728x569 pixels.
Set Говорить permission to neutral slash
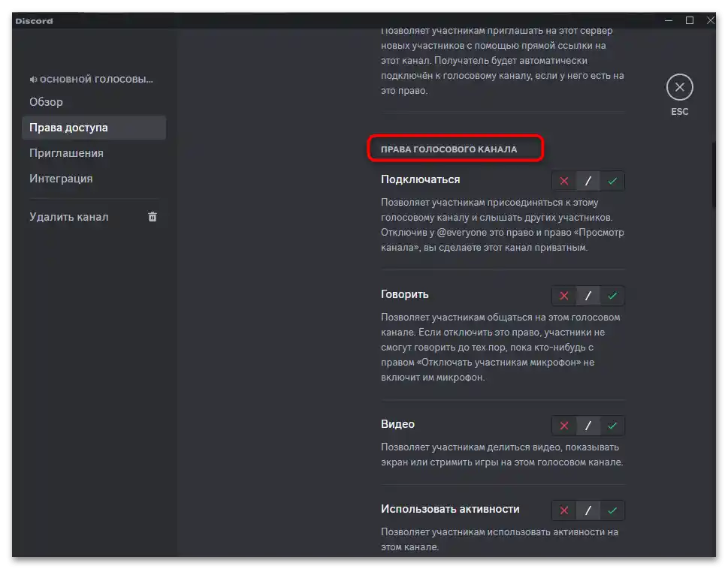(588, 296)
